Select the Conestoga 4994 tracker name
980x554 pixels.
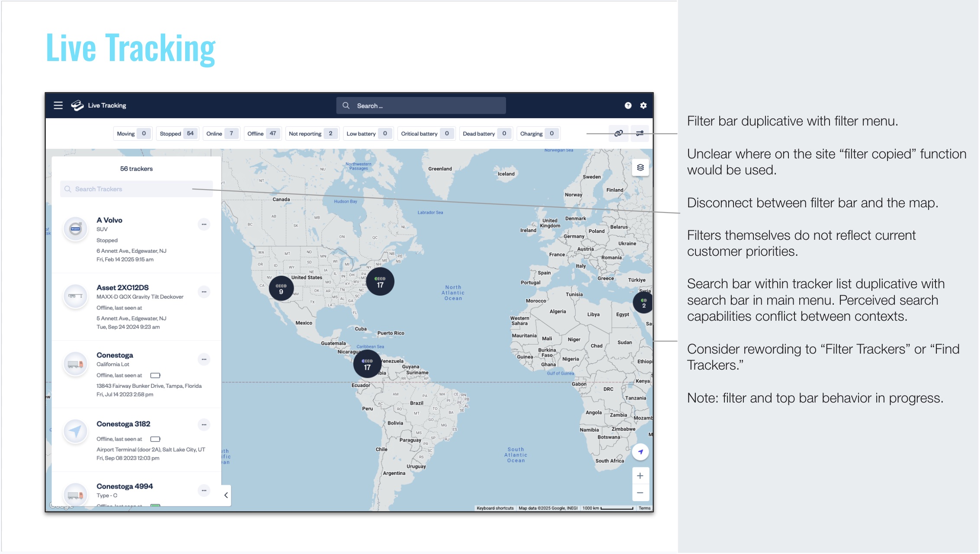[125, 486]
